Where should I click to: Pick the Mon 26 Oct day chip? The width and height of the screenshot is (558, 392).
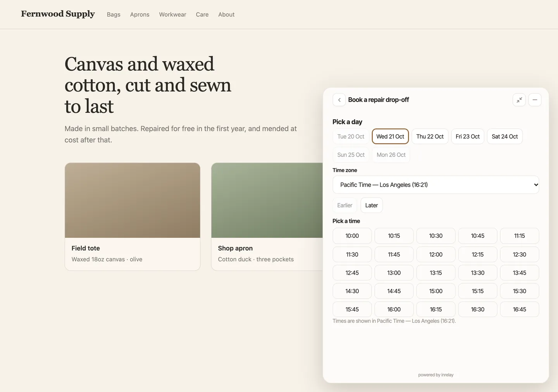(391, 155)
